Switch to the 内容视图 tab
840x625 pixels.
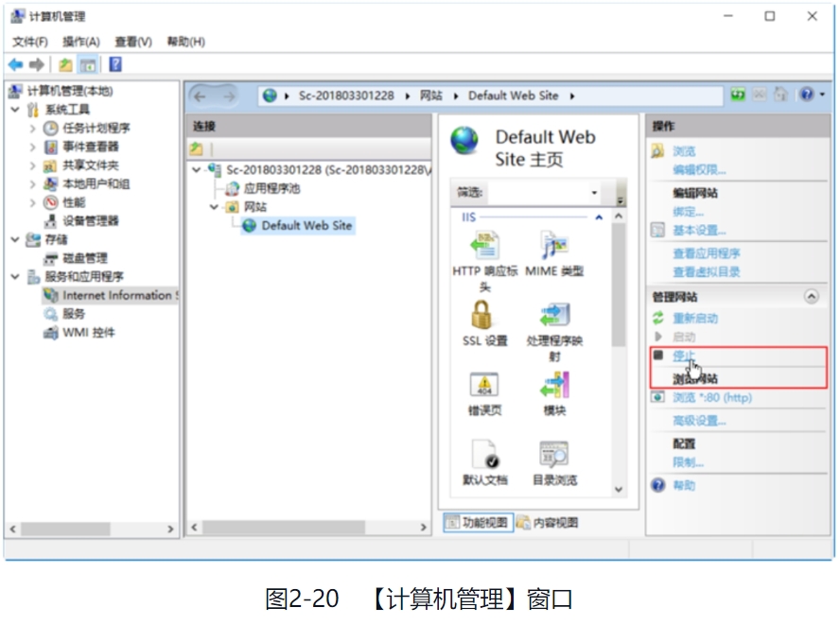[x=548, y=523]
